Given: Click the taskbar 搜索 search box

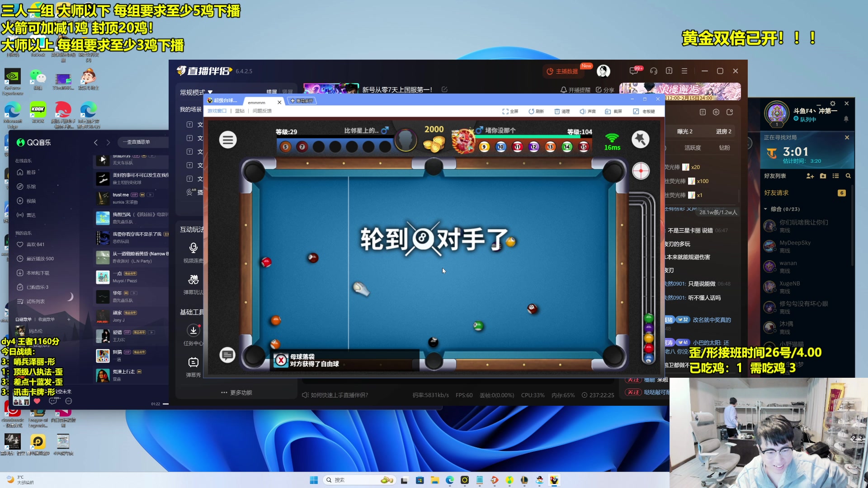Looking at the screenshot, I should pos(359,480).
